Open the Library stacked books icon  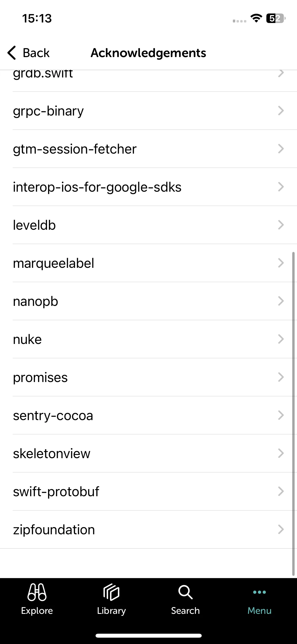click(111, 592)
